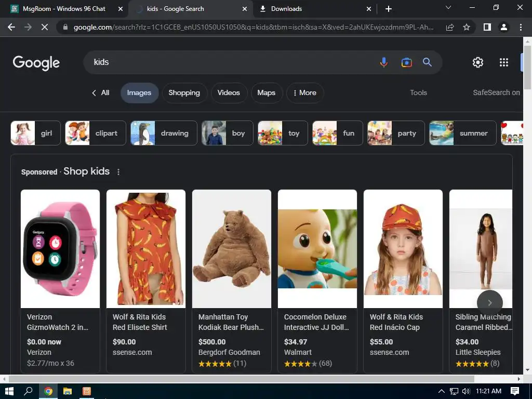The image size is (532, 399).
Task: Open Chrome profile menu
Action: point(504,27)
